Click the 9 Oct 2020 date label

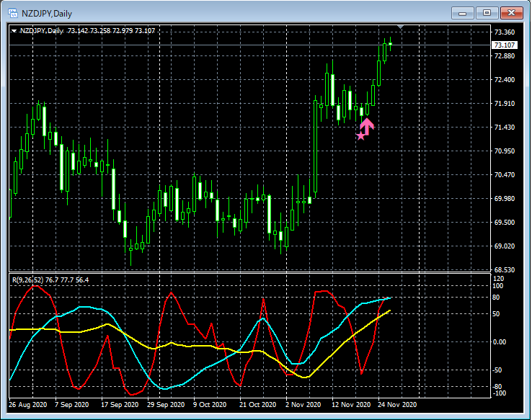point(210,405)
